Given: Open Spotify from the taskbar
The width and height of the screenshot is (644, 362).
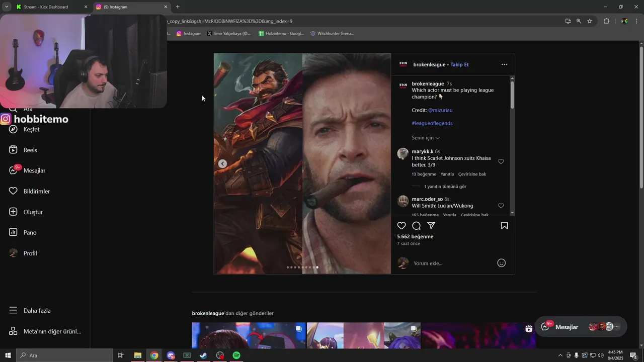Looking at the screenshot, I should coord(236,355).
